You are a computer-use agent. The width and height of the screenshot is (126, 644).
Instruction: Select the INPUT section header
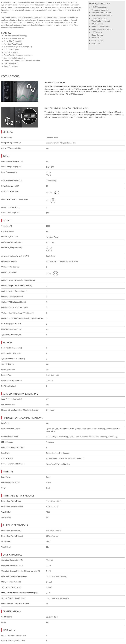pyautogui.click(x=6, y=156)
